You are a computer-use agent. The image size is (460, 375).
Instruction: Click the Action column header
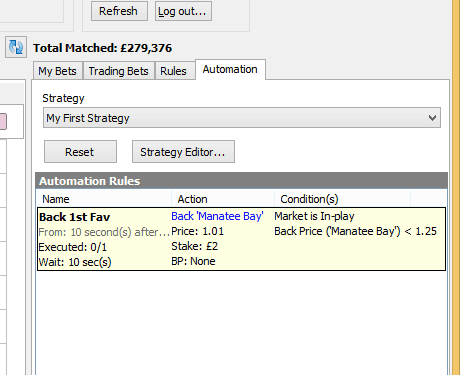click(223, 199)
